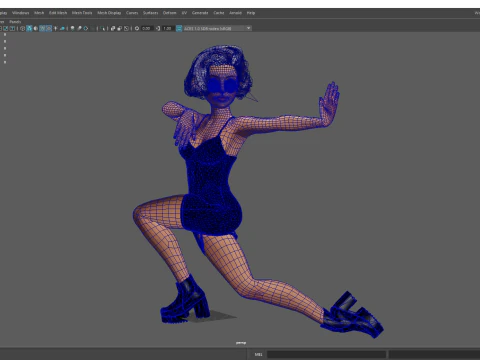The height and width of the screenshot is (360, 480).
Task: Click the command result field at bottom right
Action: [x=434, y=354]
